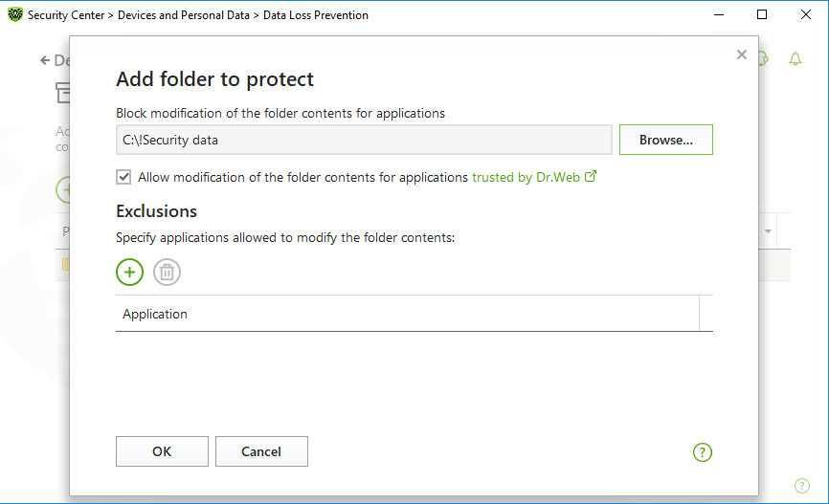
Task: Select Security Center in breadcrumb
Action: pos(66,15)
